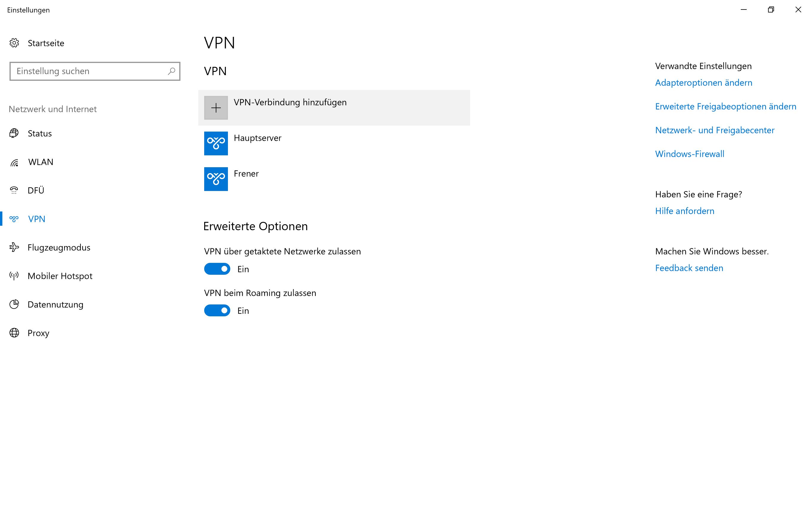Show the Datennutzung page
812x518 pixels.
point(55,304)
